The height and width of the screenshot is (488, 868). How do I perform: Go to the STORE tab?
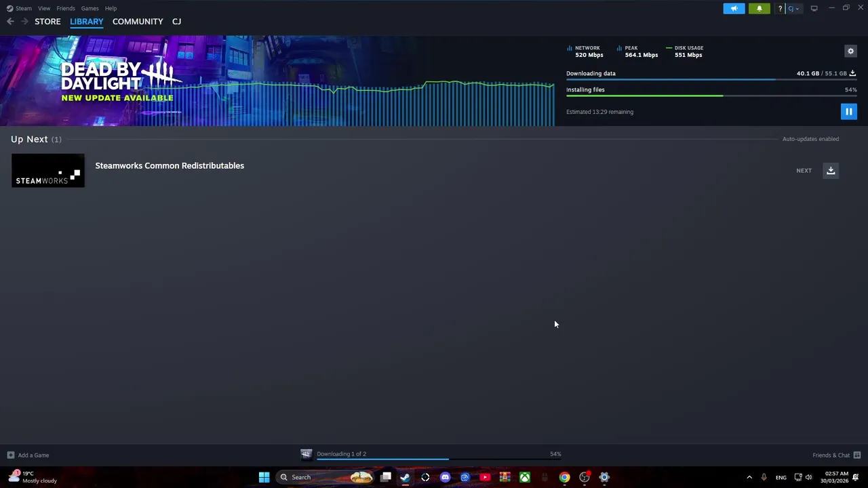47,22
